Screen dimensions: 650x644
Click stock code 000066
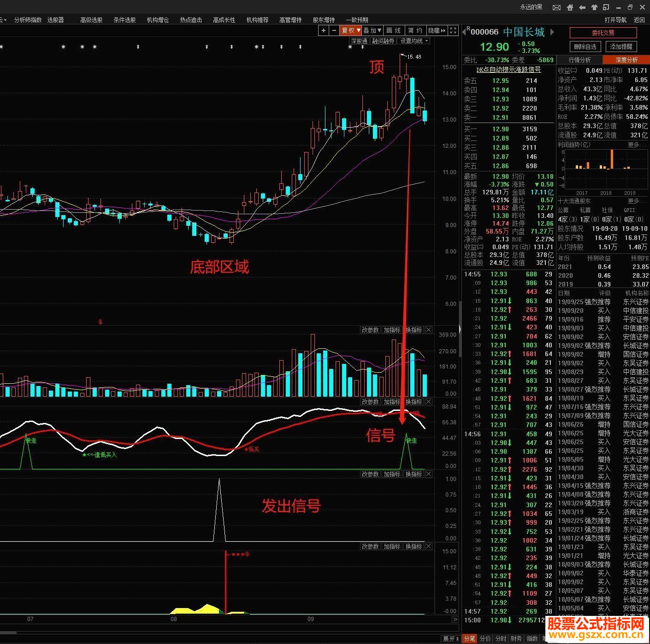(x=485, y=32)
